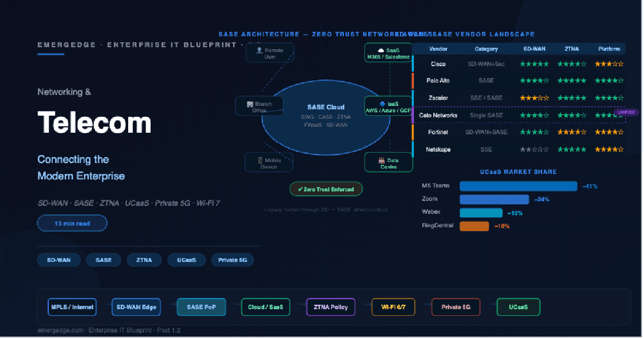Click the SD-WAN column header in table
The height and width of the screenshot is (339, 644).
click(534, 49)
